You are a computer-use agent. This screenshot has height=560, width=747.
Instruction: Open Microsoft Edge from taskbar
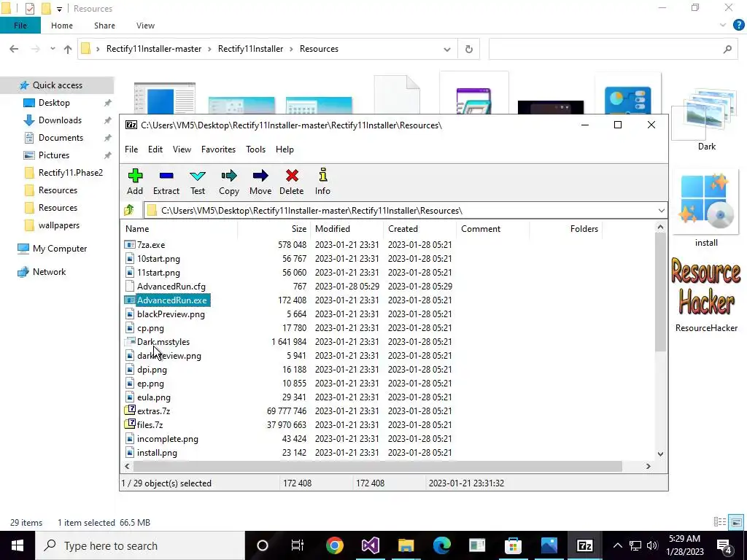tap(441, 545)
